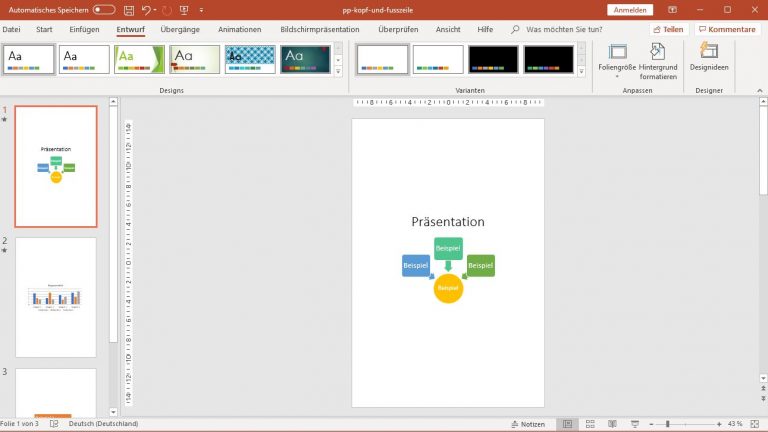The width and height of the screenshot is (768, 432).
Task: Select the first white variant
Action: pyautogui.click(x=383, y=59)
